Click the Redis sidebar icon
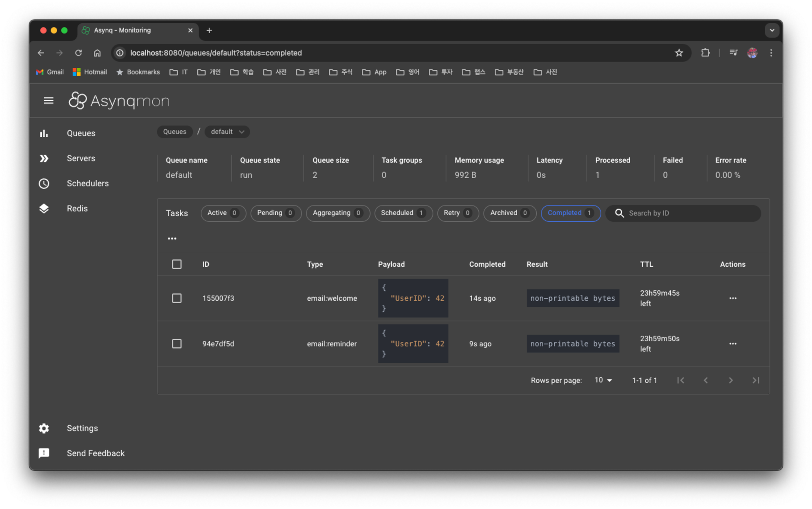Image resolution: width=812 pixels, height=509 pixels. 44,208
